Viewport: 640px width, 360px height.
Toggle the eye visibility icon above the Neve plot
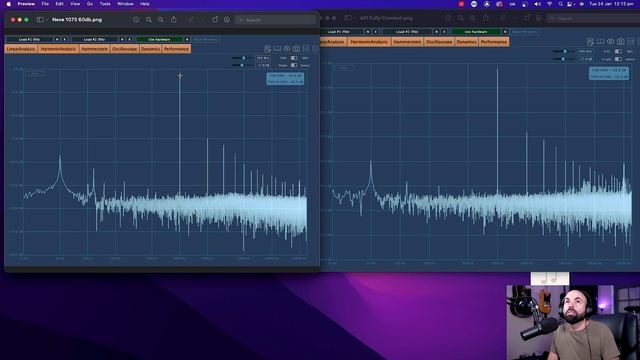287,49
